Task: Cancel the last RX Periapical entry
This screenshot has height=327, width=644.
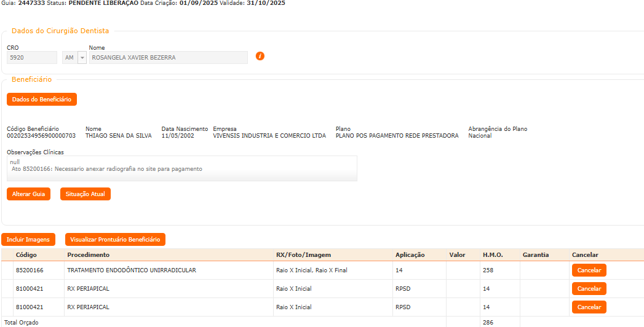Action: (x=589, y=307)
